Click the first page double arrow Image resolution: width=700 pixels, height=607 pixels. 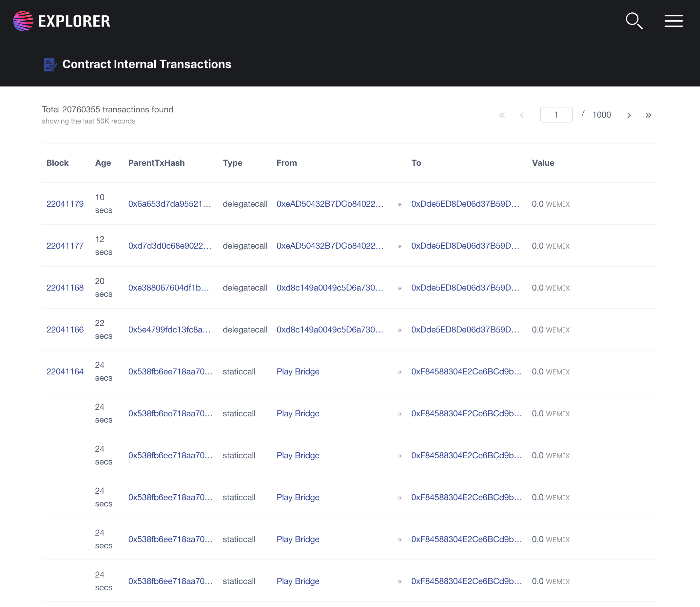(x=502, y=115)
